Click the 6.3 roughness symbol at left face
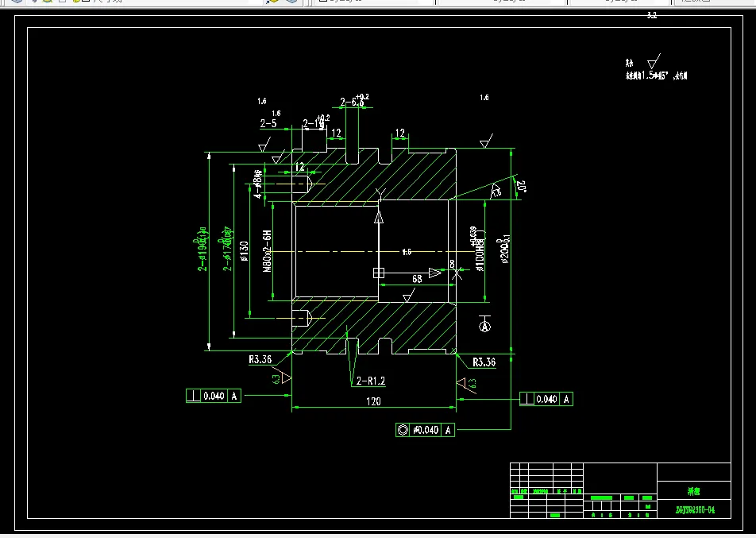 click(x=282, y=377)
